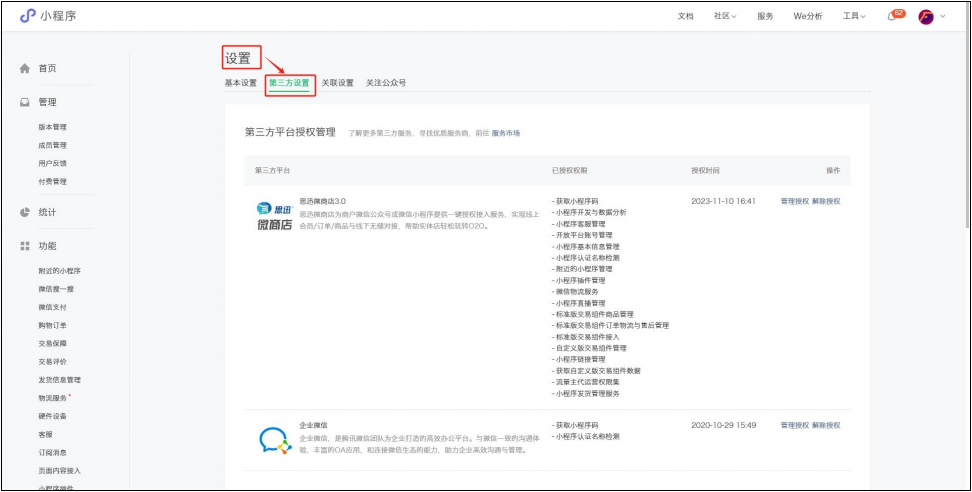This screenshot has height=492, width=972.
Task: Click the 功能 grid icon
Action: pos(25,246)
